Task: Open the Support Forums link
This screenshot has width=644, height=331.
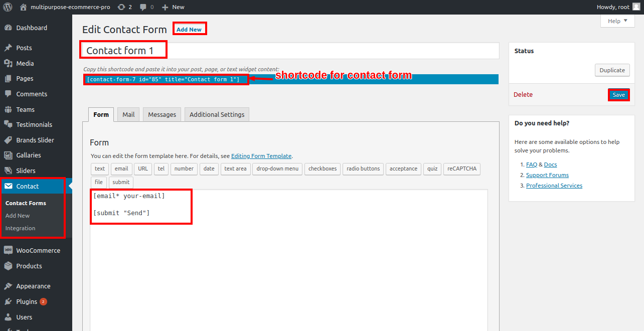Action: pos(547,175)
